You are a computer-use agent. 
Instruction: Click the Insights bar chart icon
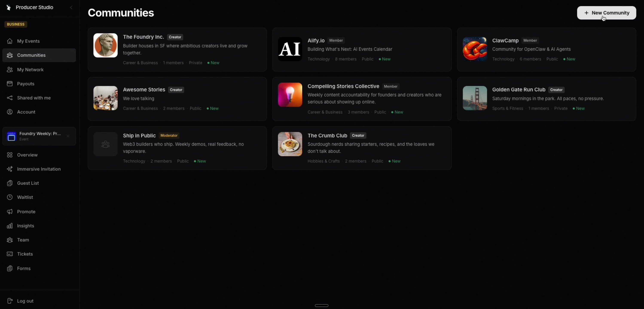(x=10, y=226)
